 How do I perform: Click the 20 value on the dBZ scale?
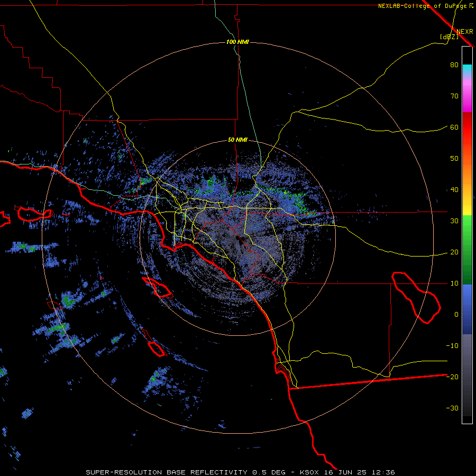pyautogui.click(x=454, y=252)
